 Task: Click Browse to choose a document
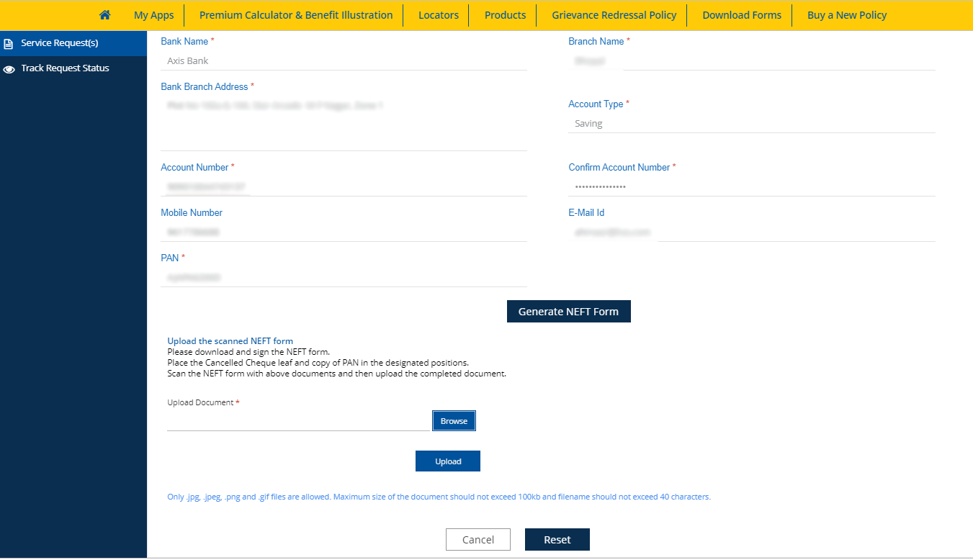(x=454, y=420)
